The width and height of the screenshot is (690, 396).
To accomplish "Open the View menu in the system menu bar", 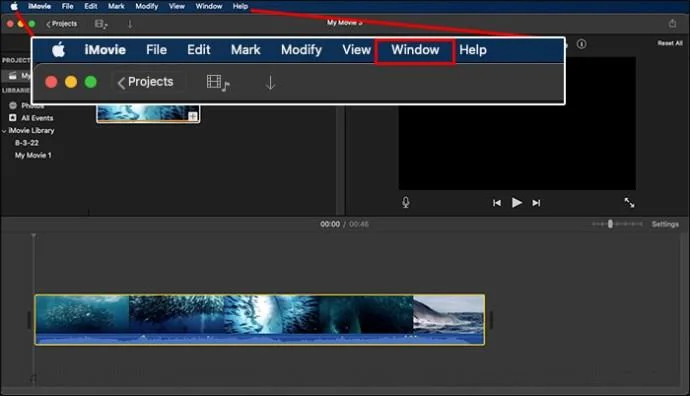I will pyautogui.click(x=176, y=6).
